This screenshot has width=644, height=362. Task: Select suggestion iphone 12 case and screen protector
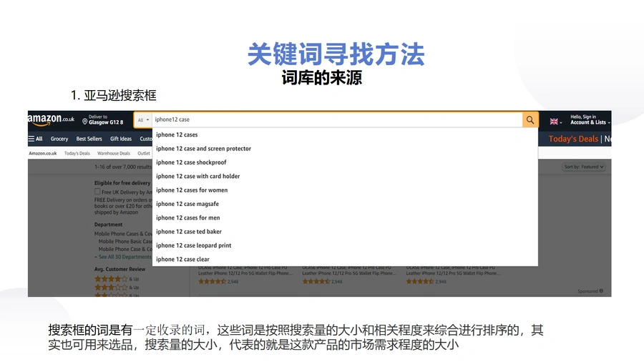[345, 149]
